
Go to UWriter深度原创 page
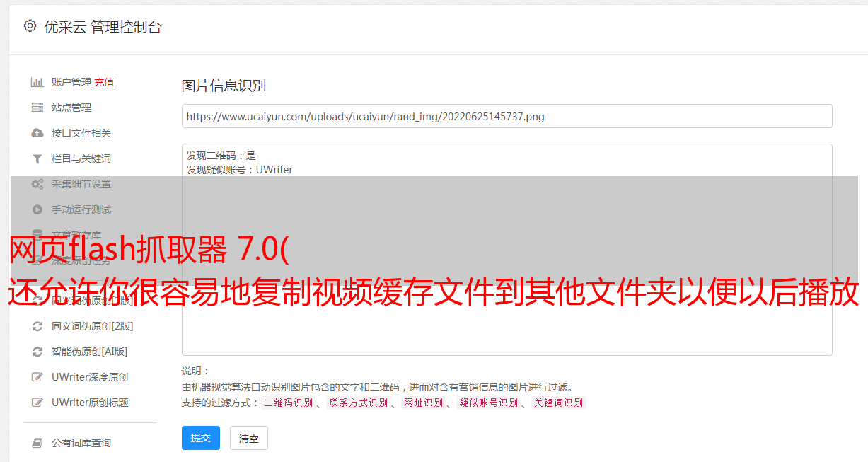pyautogui.click(x=90, y=377)
